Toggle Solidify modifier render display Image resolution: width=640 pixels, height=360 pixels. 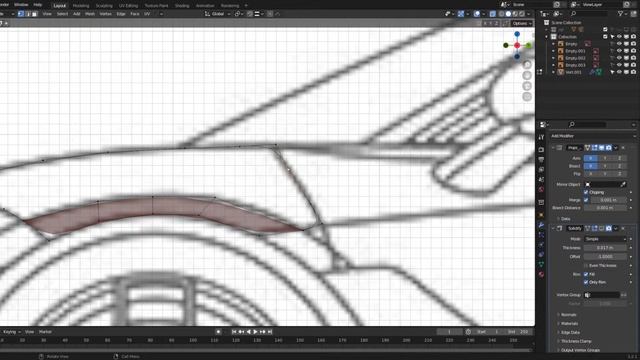[609, 228]
